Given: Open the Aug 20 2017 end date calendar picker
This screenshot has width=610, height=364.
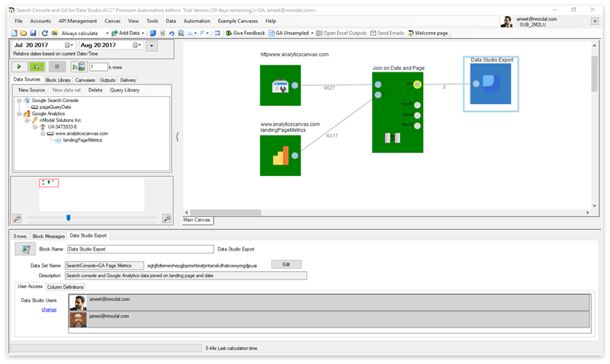Looking at the screenshot, I should [136, 46].
